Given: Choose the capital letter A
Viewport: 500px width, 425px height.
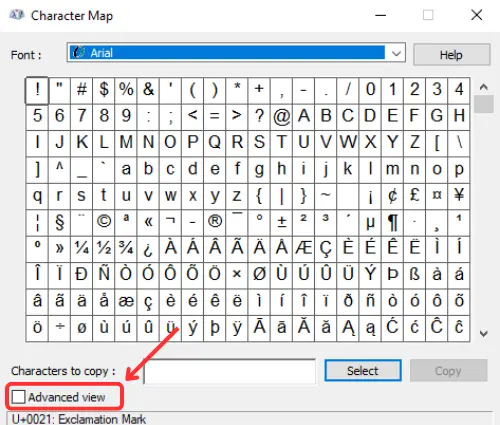Looking at the screenshot, I should pos(303,117).
